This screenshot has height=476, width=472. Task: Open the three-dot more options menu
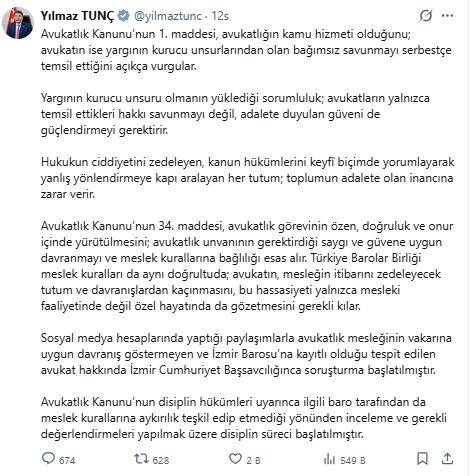click(x=447, y=16)
